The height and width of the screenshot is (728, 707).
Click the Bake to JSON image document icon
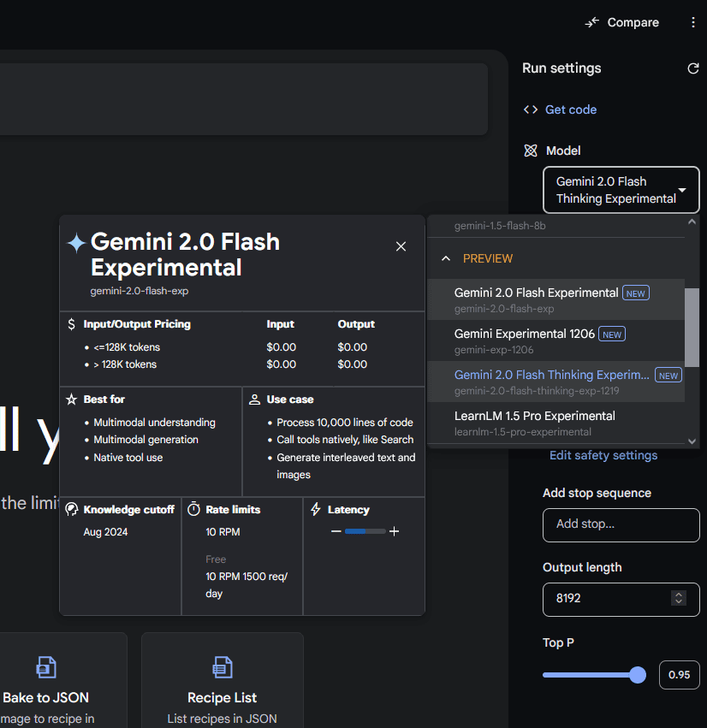pos(46,667)
